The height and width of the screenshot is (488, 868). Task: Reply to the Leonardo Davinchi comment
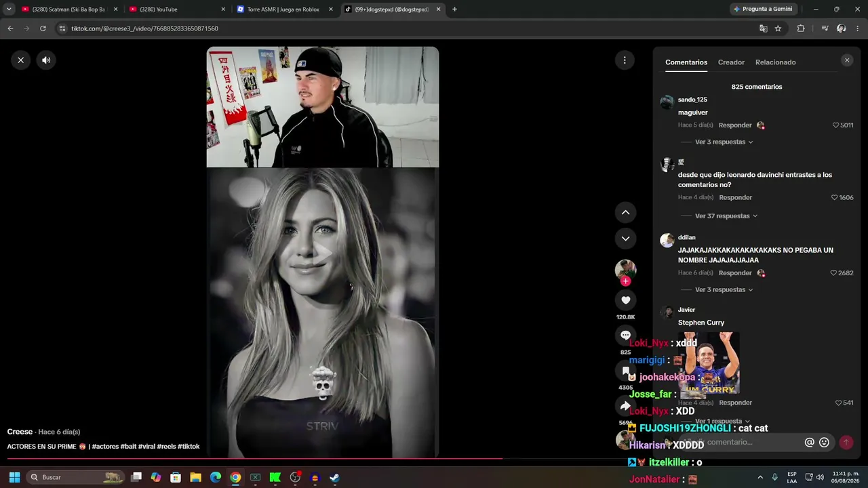pos(735,198)
